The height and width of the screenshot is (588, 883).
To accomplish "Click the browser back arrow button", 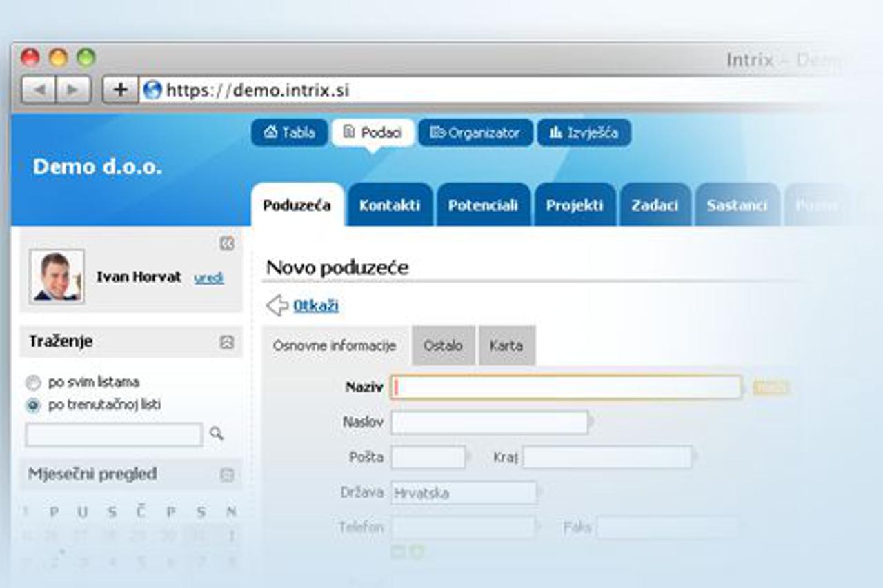I will pyautogui.click(x=39, y=90).
